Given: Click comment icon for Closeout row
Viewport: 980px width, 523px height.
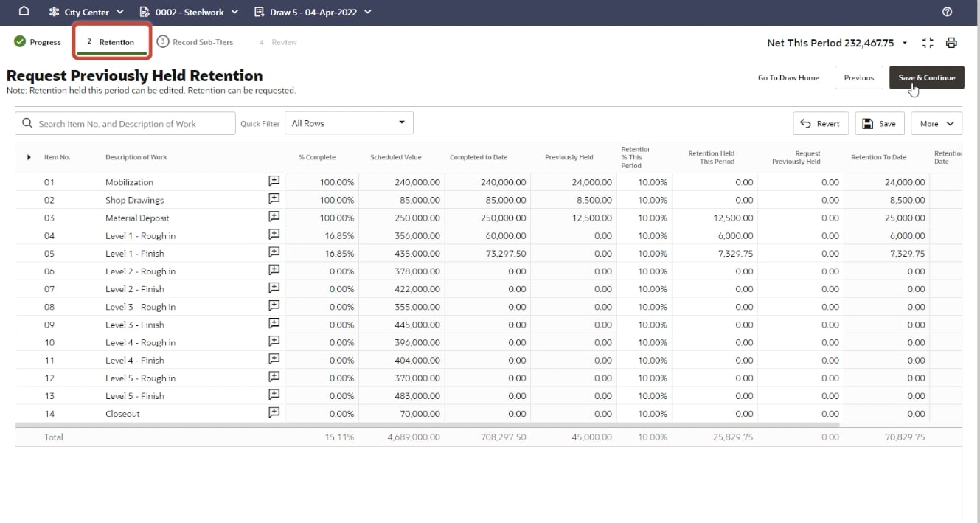Looking at the screenshot, I should click(274, 413).
